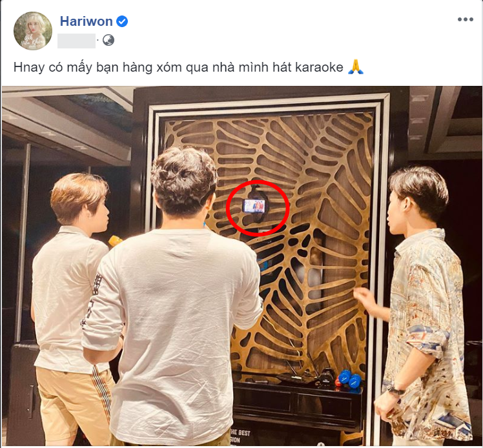483x448 pixels.
Task: Click the caption text starting with Hnay
Action: click(178, 67)
